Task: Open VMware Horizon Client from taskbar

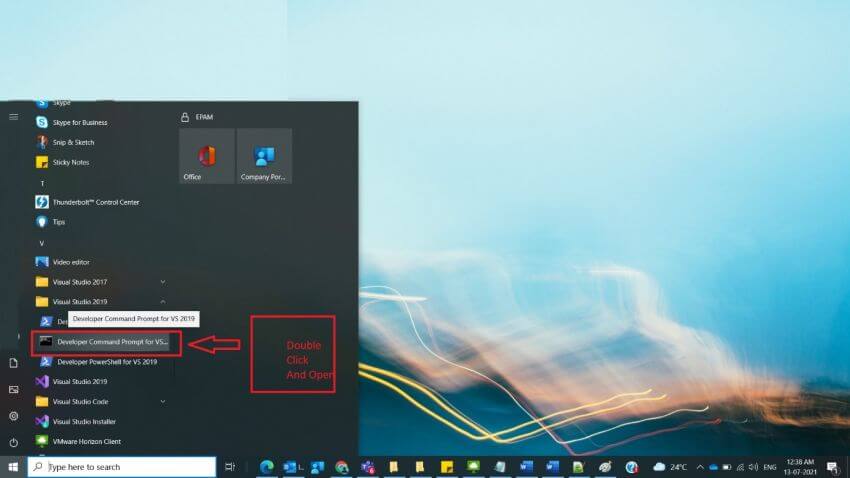Action: (x=473, y=467)
